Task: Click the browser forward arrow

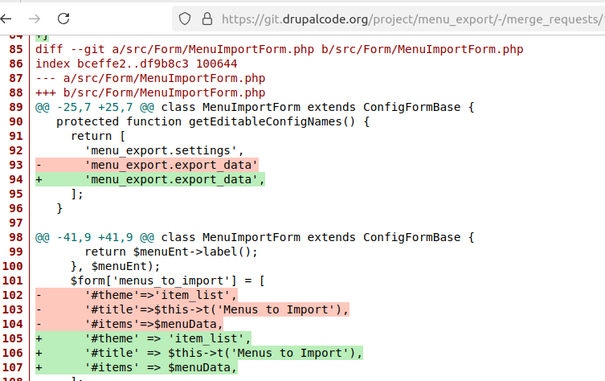Action: coord(34,19)
